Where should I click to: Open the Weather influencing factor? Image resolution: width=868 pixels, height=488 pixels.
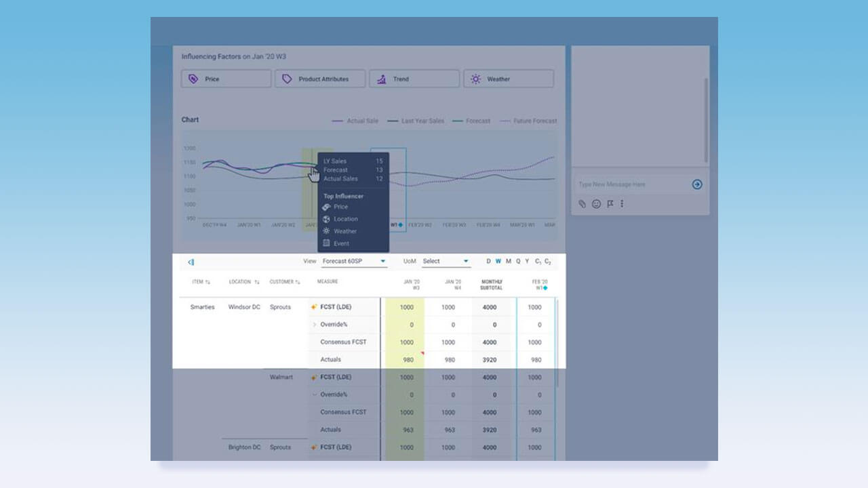point(509,79)
